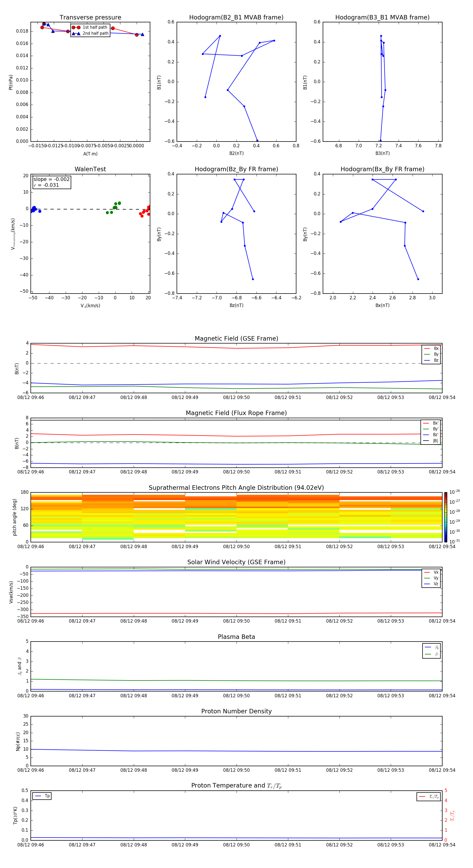Image resolution: width=473 pixels, height=868 pixels.
Task: Click the 'Np(#/cc)' axis label
Action: coord(18,741)
